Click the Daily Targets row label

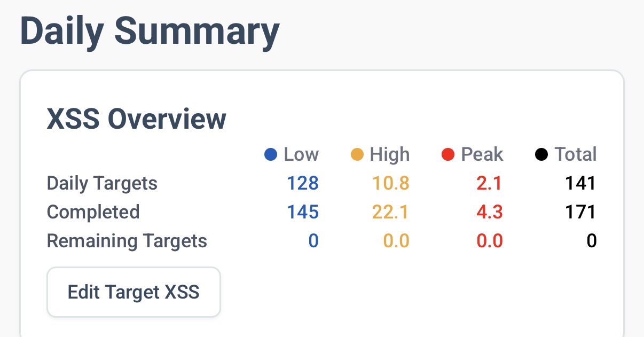tap(102, 184)
